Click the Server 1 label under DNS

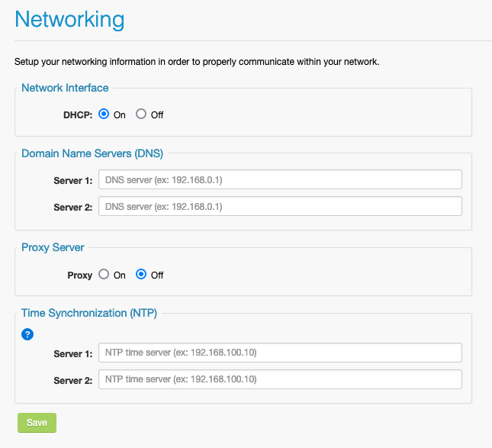(72, 180)
